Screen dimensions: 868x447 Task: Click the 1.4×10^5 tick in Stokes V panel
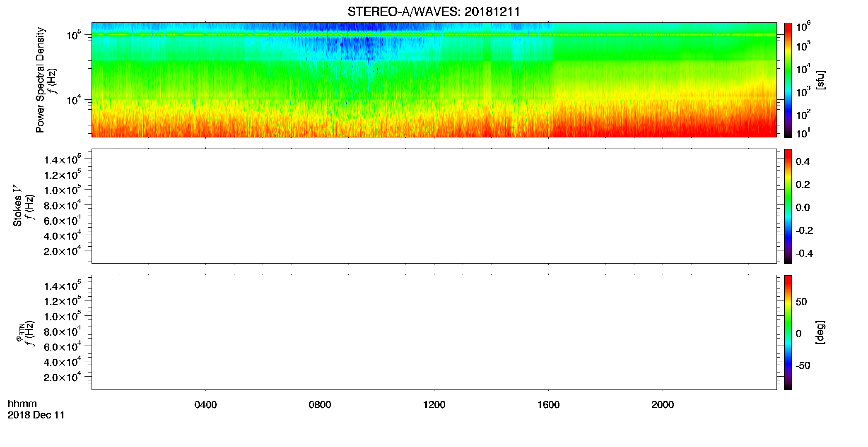(63, 159)
